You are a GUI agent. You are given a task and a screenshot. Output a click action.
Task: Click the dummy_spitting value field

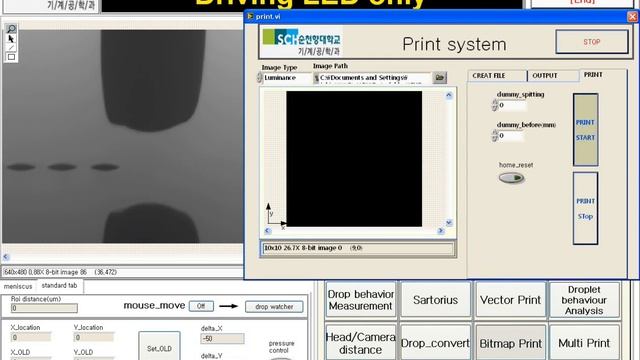click(x=512, y=105)
